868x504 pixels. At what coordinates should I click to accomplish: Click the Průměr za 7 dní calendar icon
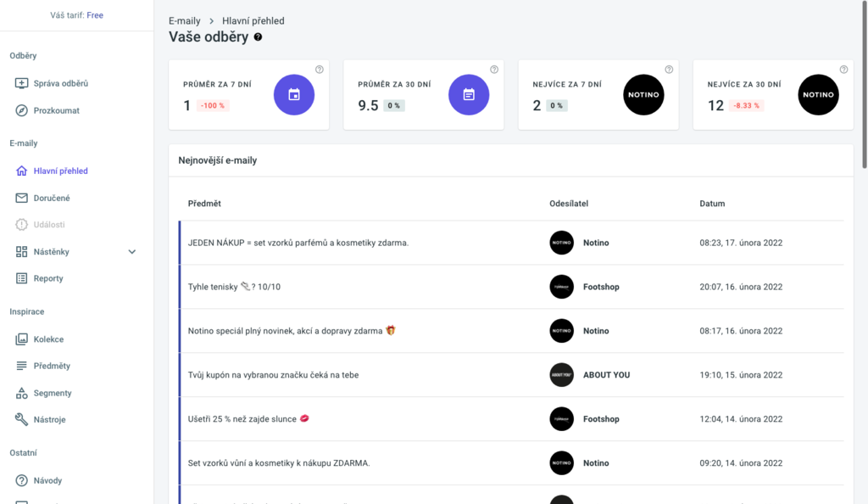(x=294, y=95)
